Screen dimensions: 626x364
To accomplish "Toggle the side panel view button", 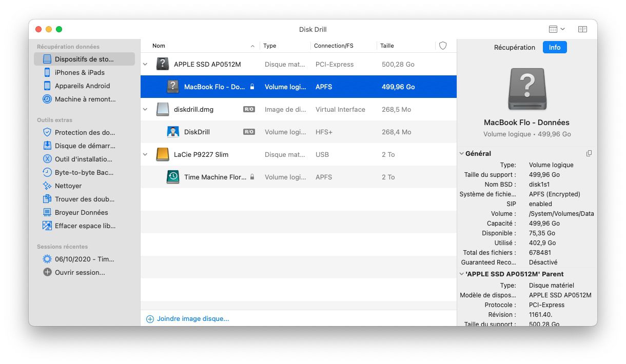I will point(582,29).
